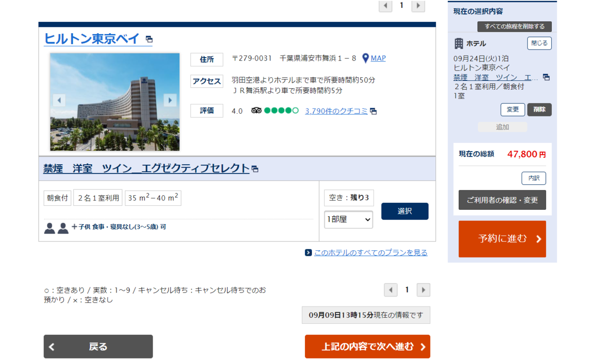Click the 現在の選択内容 heading
This screenshot has width=595, height=364.
coord(478,11)
